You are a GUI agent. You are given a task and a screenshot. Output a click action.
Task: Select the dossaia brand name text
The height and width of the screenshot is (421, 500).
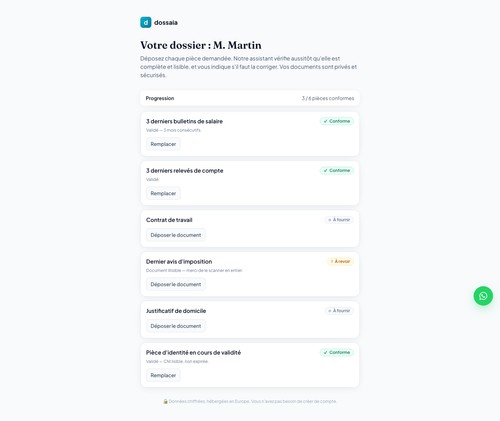tap(166, 23)
